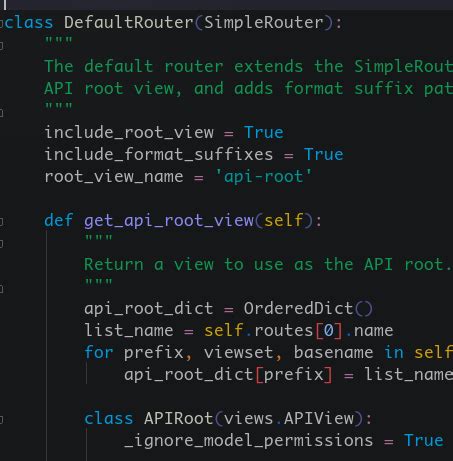Collapse the fold marker beside class APIRoot

click(x=1, y=419)
